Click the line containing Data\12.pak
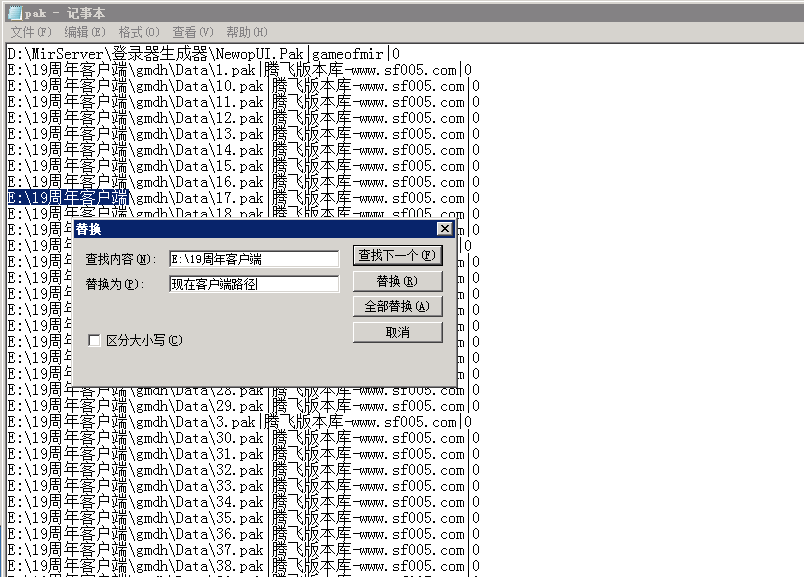The width and height of the screenshot is (804, 577). point(244,118)
